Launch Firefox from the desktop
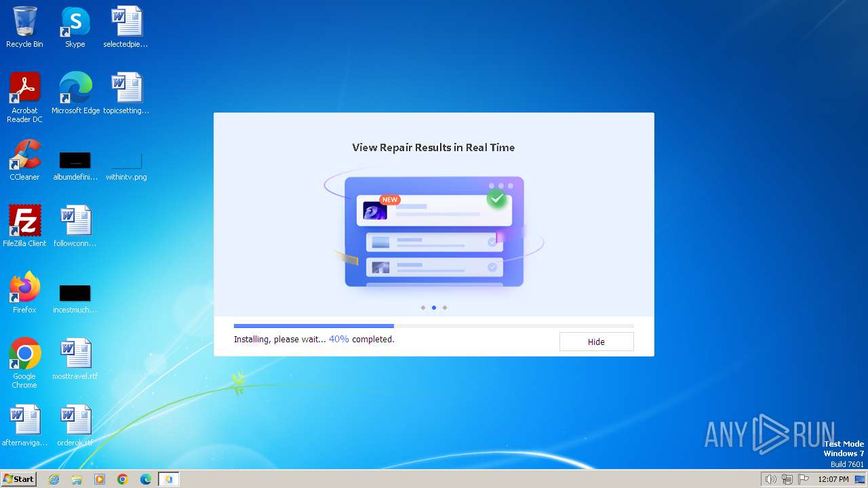The height and width of the screenshot is (488, 868). point(24,293)
